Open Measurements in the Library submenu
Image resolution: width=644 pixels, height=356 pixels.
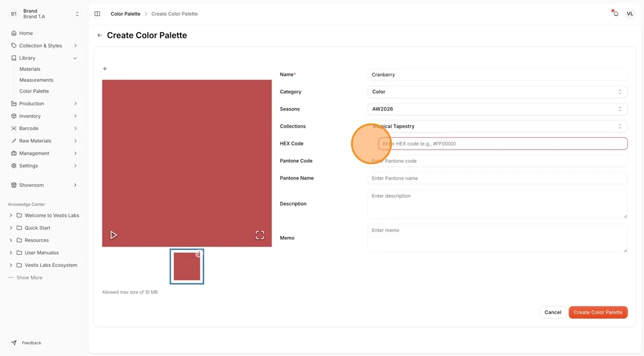tap(36, 80)
